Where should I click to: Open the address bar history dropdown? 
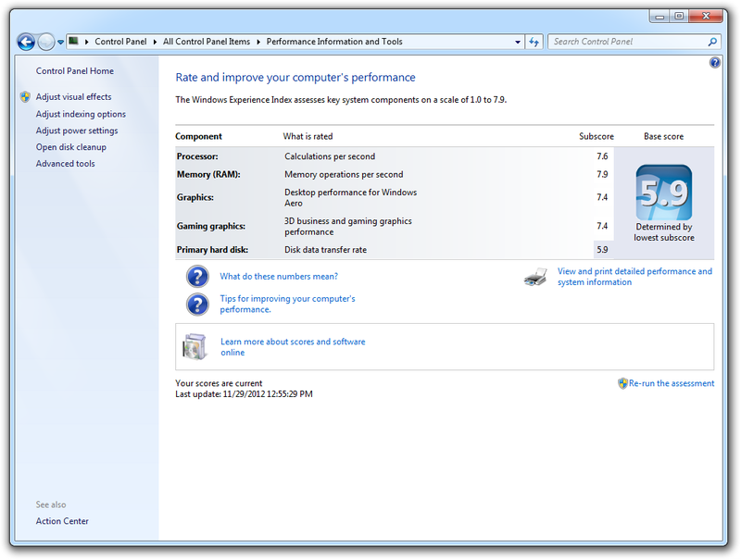(518, 42)
